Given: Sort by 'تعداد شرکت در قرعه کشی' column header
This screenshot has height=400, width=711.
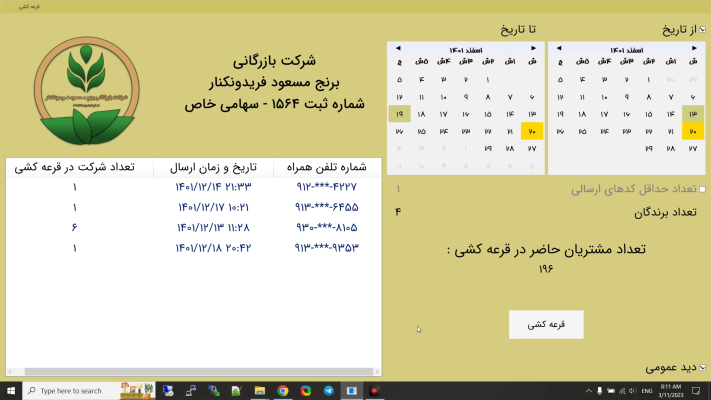Looking at the screenshot, I should (x=74, y=167).
